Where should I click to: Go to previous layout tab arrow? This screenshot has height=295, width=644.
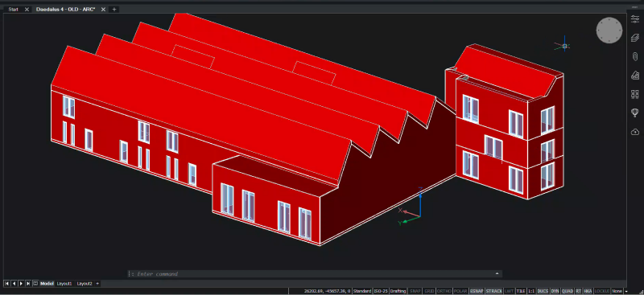[14, 284]
